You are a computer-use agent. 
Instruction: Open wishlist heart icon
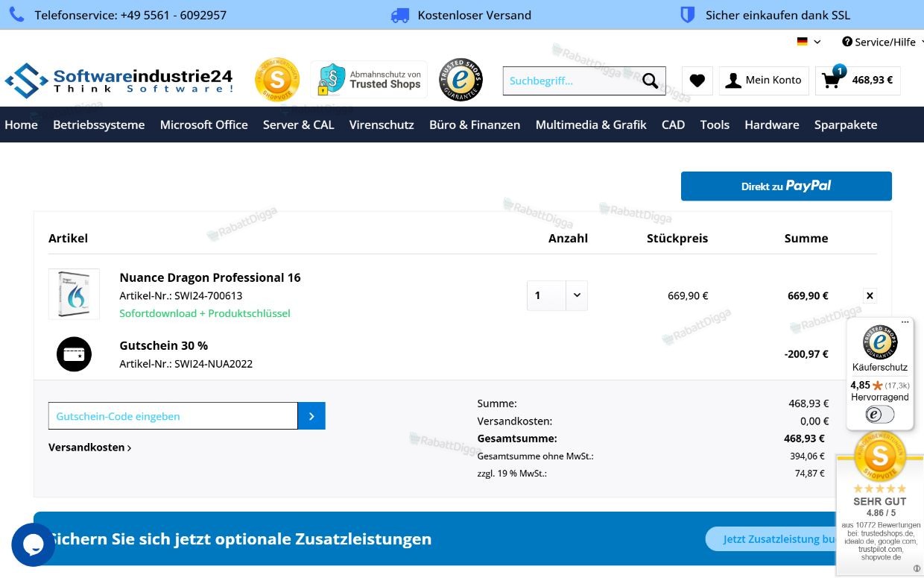[x=697, y=81]
